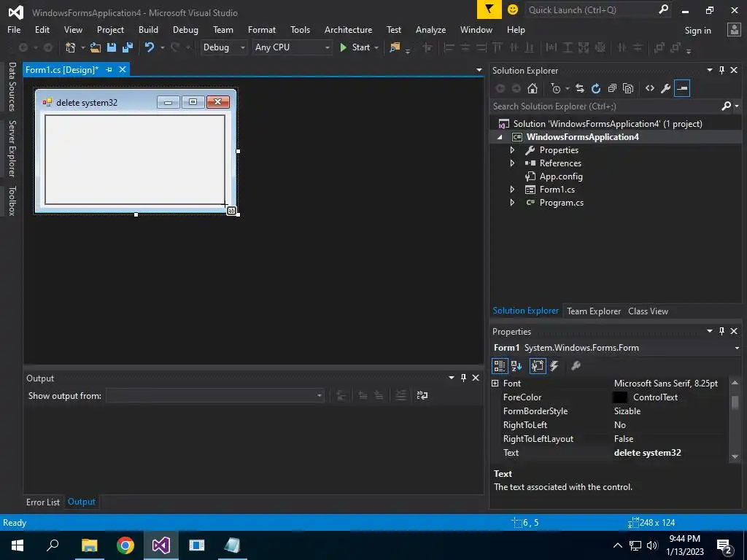Open the Data Sources side tab

(x=12, y=87)
